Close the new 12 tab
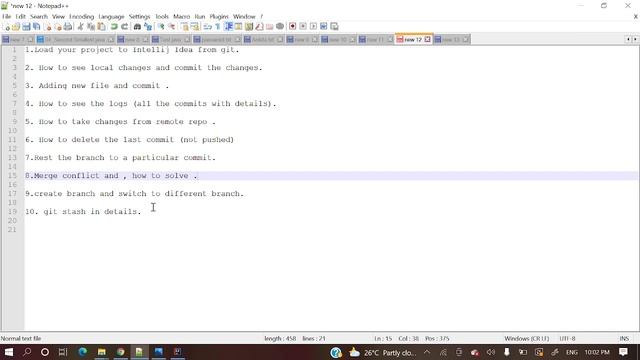The image size is (640, 360). [427, 40]
